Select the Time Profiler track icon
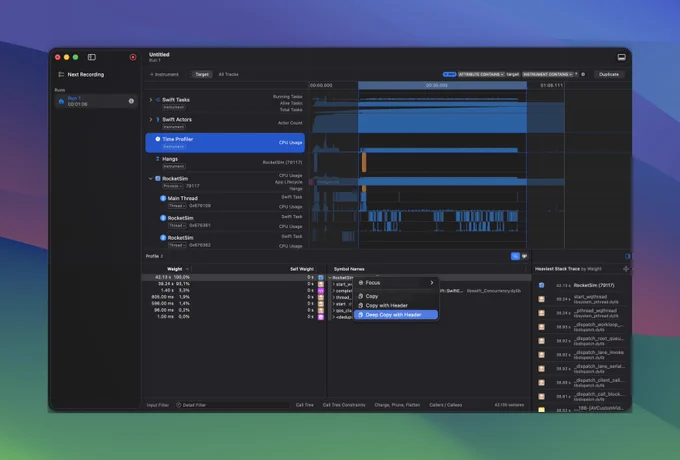 click(158, 139)
